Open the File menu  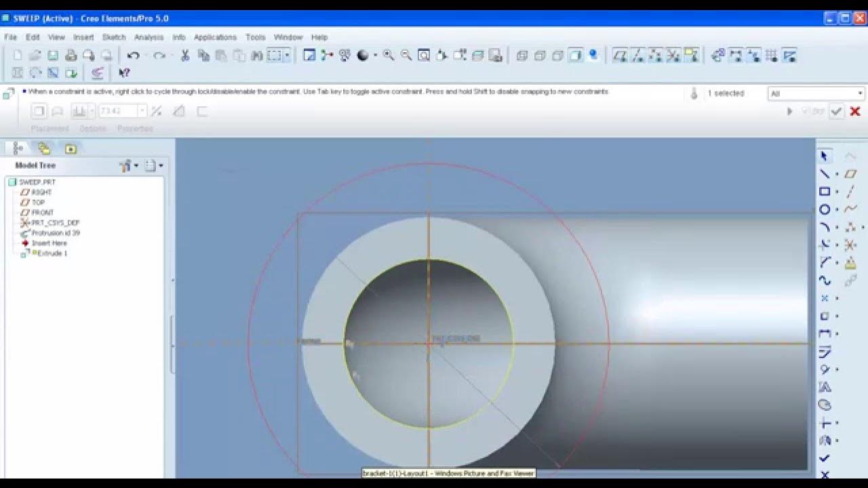point(10,37)
